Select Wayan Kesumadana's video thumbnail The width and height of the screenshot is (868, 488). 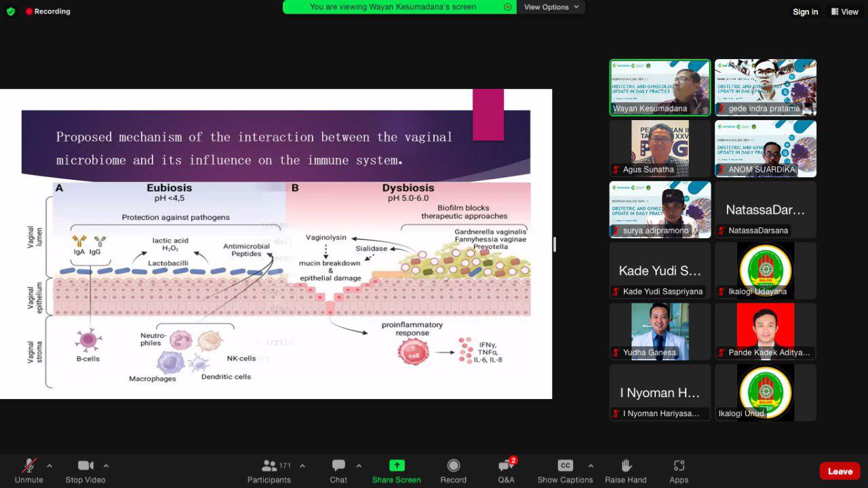(660, 88)
